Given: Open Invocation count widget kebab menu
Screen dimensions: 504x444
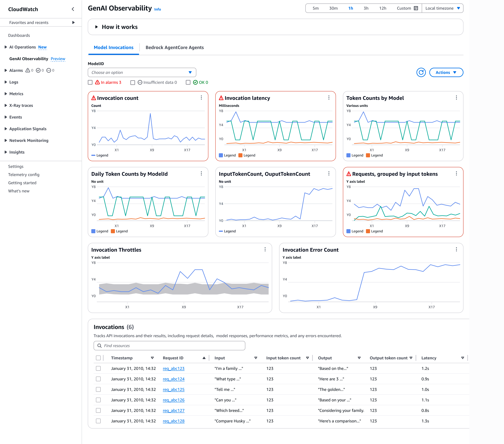Looking at the screenshot, I should click(x=201, y=98).
